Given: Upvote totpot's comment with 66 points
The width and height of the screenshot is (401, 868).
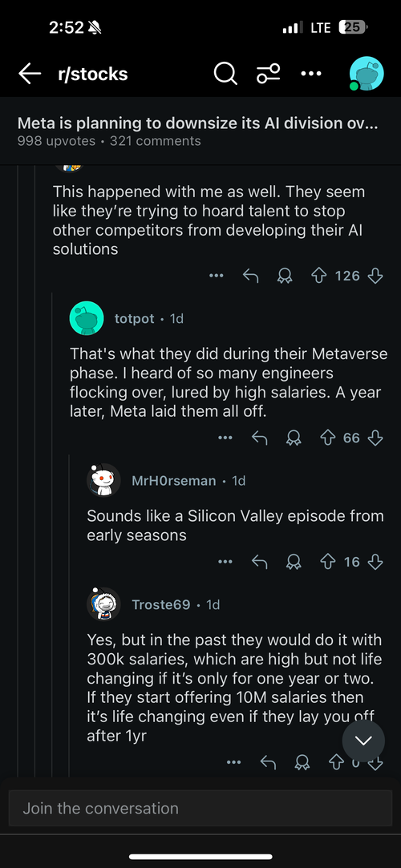Looking at the screenshot, I should click(329, 438).
